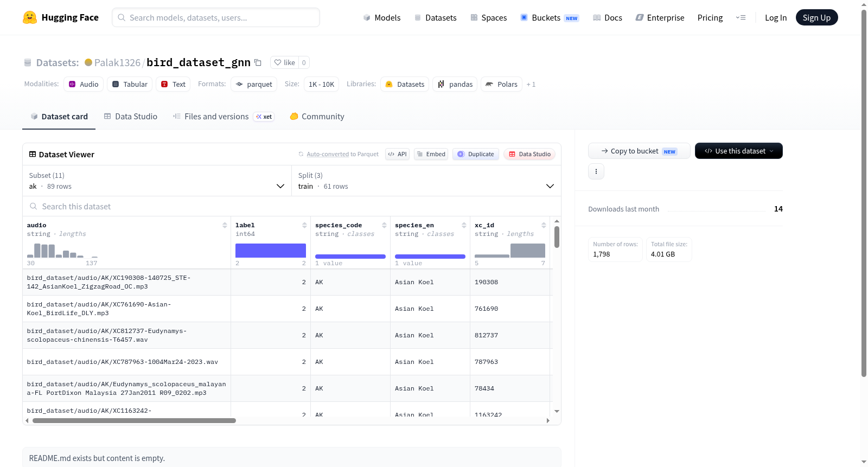Screen dimensions: 868x467
Task: Copy the dataset name with copy icon
Action: tap(258, 63)
